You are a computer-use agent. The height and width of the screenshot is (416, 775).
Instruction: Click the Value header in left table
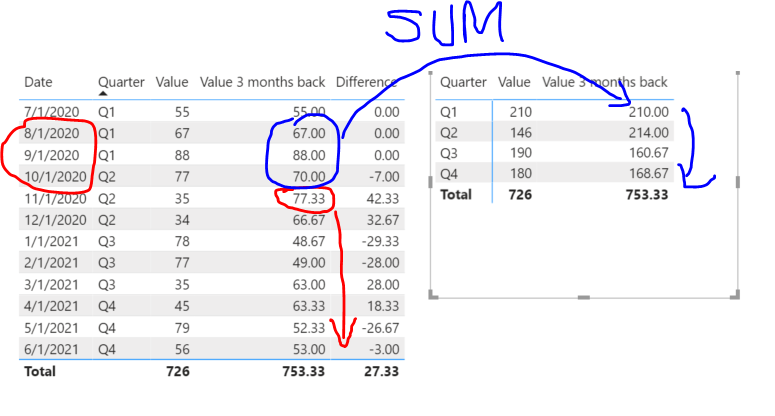point(172,82)
